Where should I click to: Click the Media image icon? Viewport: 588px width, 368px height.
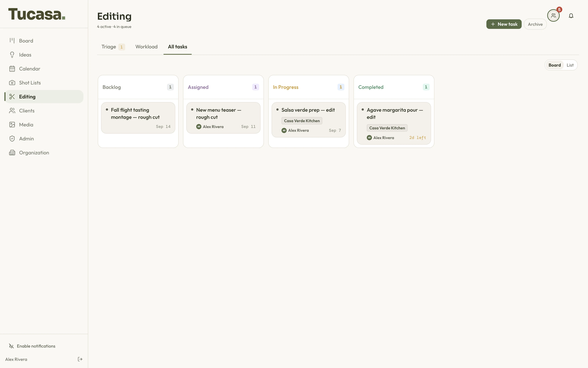[12, 125]
